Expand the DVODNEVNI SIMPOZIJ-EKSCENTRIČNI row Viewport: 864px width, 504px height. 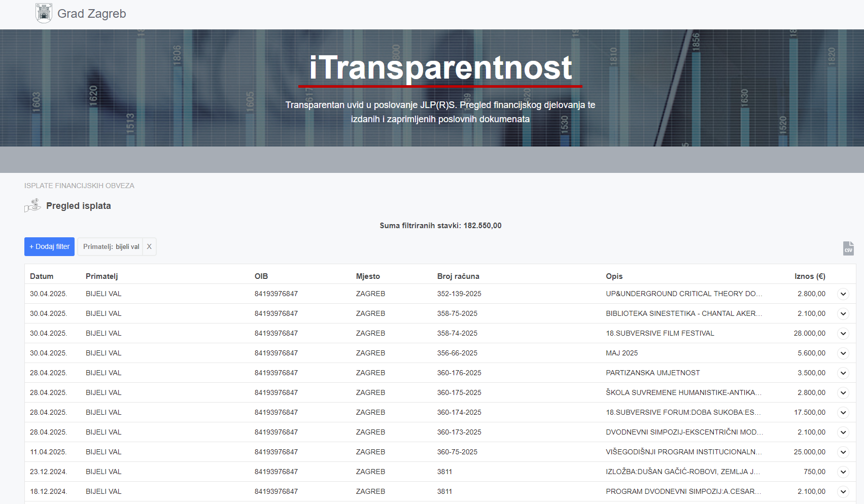(843, 433)
